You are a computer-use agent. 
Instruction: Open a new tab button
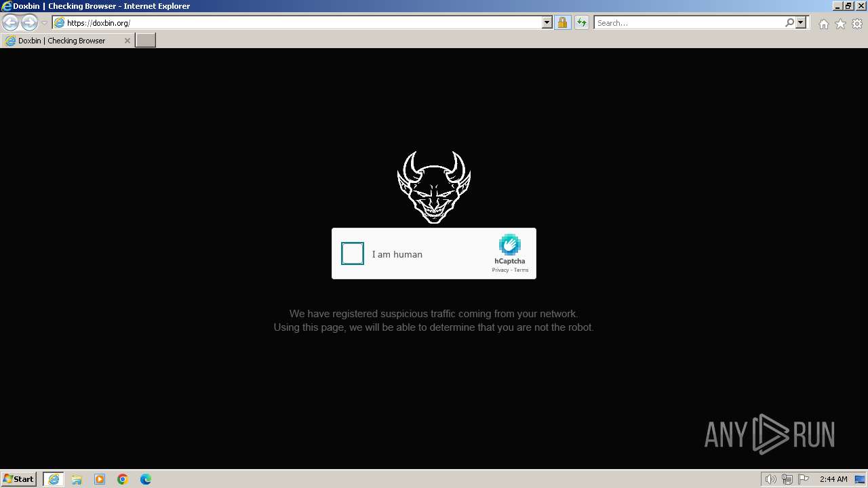(x=146, y=40)
